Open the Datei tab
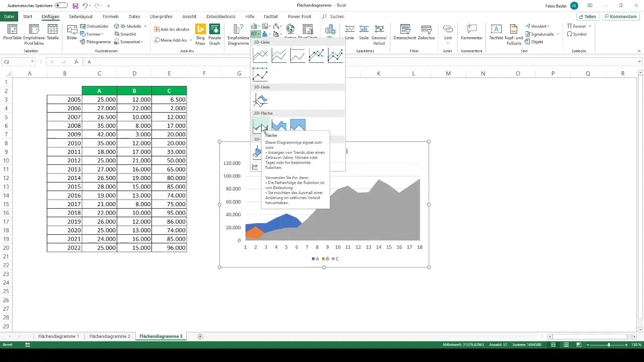644x362 pixels. (x=9, y=16)
